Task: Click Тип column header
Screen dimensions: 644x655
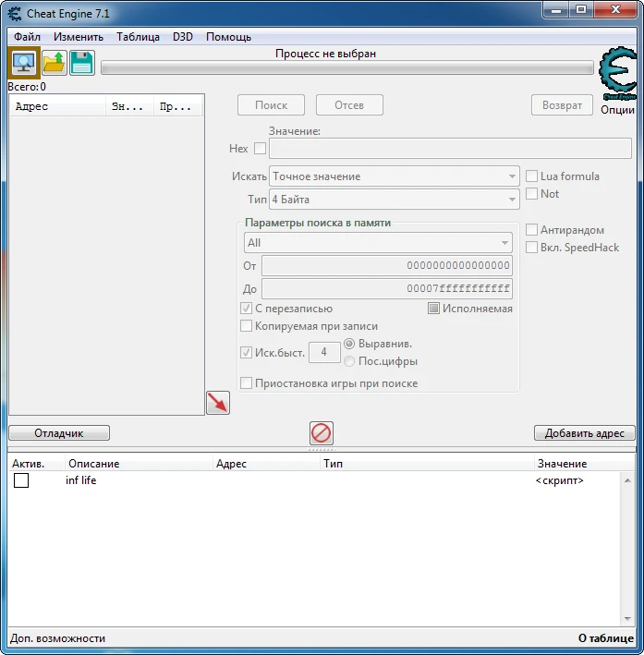Action: pos(428,463)
